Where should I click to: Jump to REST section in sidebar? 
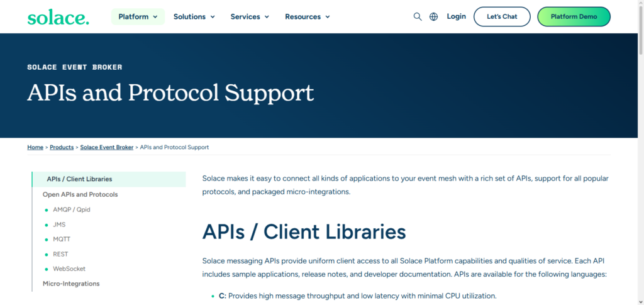[60, 254]
